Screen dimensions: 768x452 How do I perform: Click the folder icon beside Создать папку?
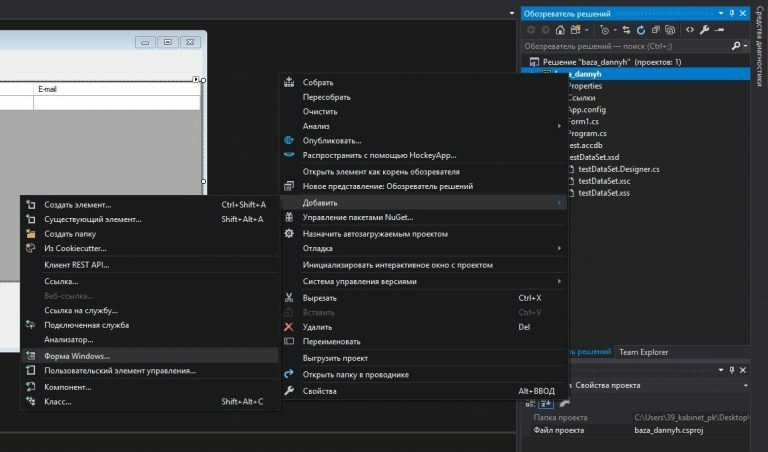[x=31, y=234]
